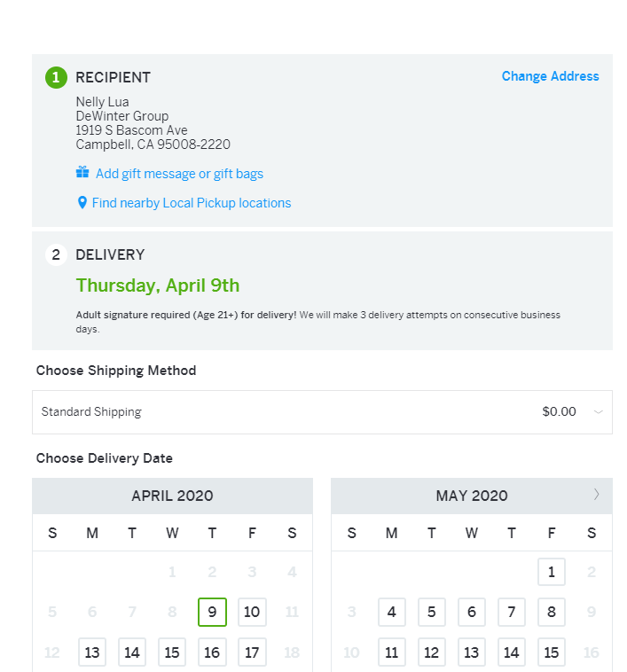
Task: Choose May 1 as delivery date
Action: pyautogui.click(x=552, y=572)
